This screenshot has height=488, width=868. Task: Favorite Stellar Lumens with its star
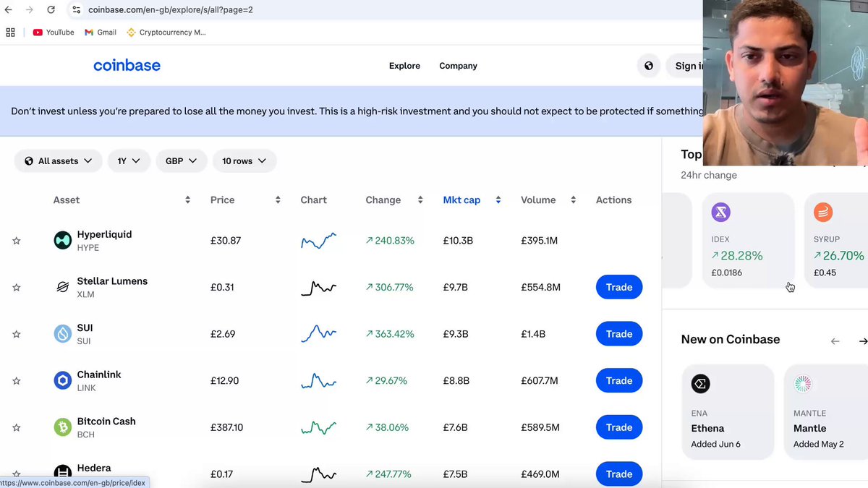pos(17,288)
